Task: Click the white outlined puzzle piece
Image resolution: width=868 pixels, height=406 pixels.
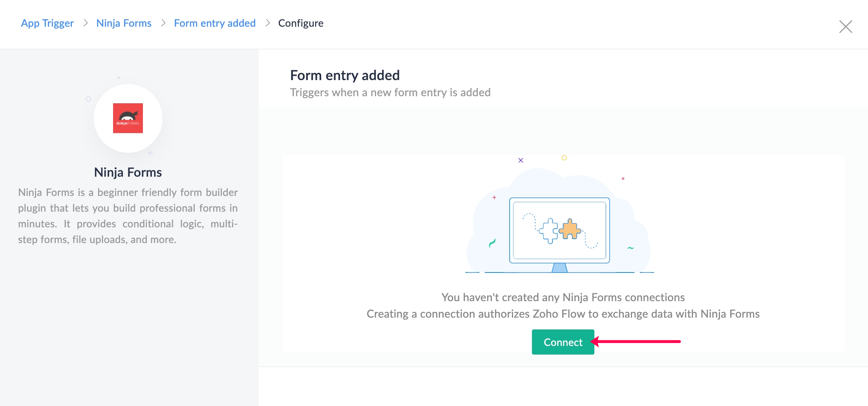Action: click(548, 230)
